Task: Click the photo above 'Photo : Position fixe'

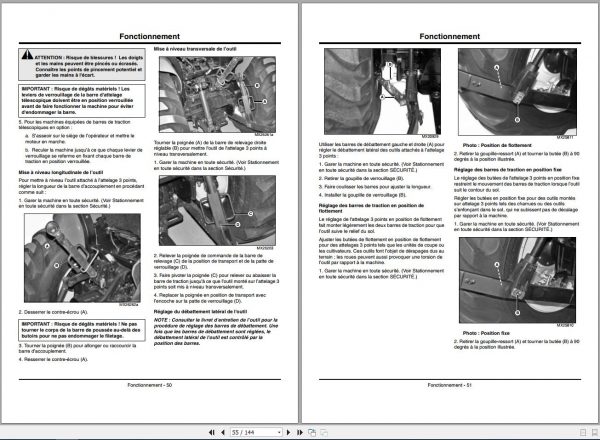Action: click(x=517, y=280)
